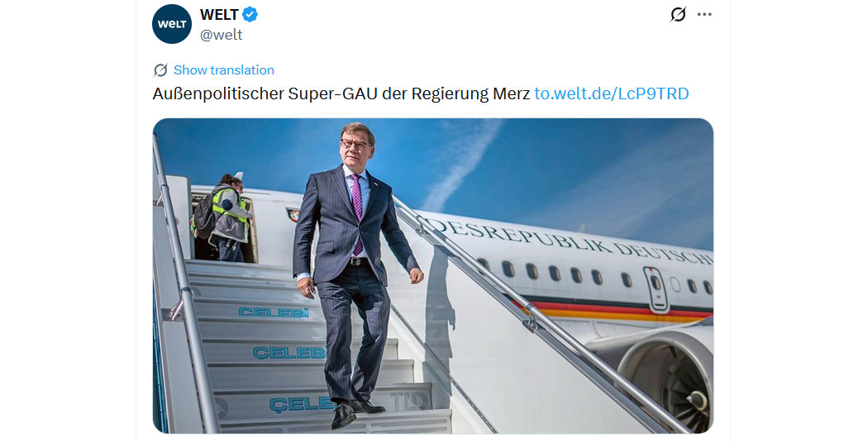The image size is (868, 441).
Task: Click the Grok icon beside the three dots
Action: pos(678,15)
